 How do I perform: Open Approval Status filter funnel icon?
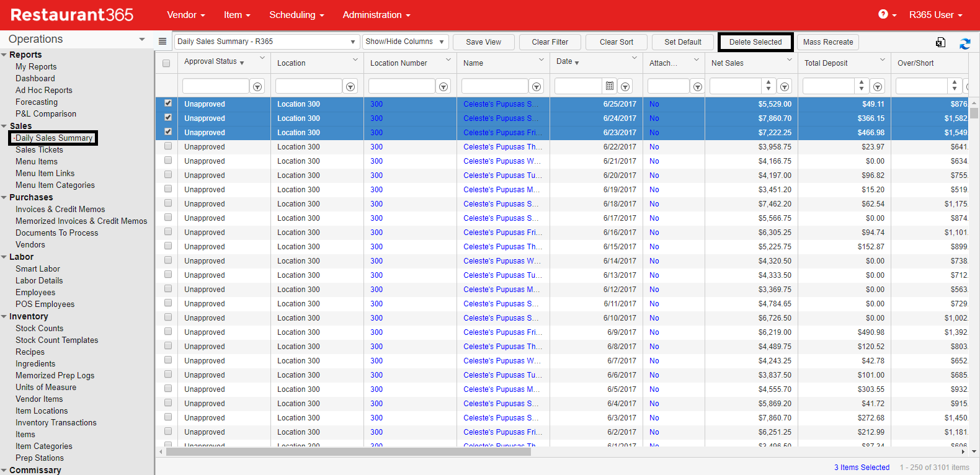(x=257, y=86)
